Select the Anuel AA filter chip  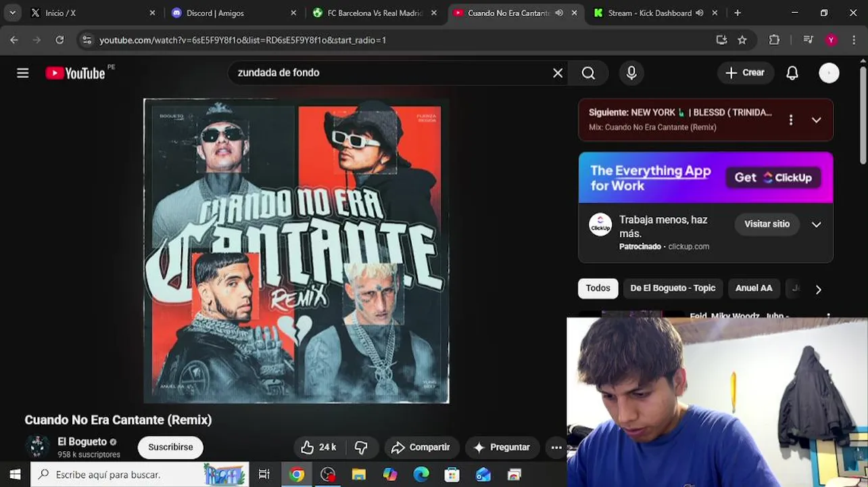[x=754, y=288]
